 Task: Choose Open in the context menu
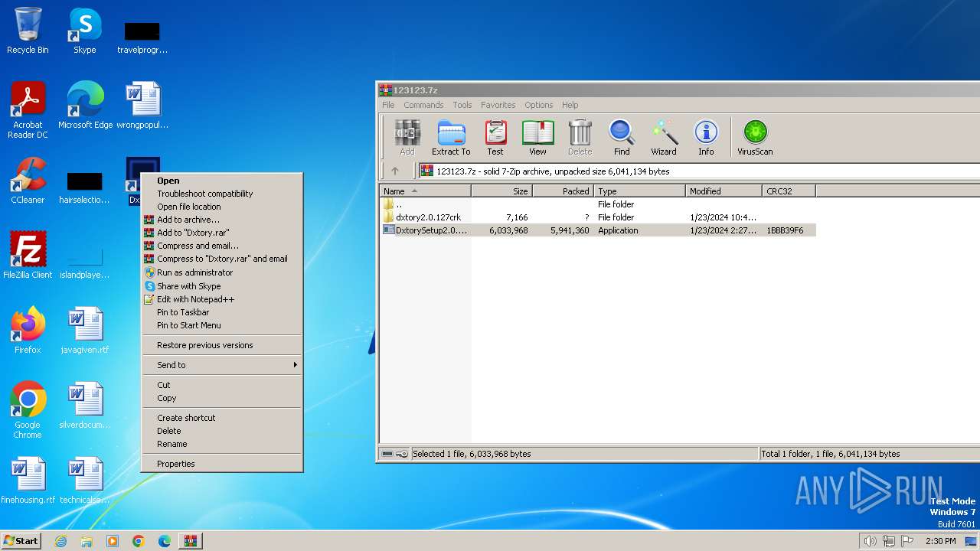click(x=223, y=181)
